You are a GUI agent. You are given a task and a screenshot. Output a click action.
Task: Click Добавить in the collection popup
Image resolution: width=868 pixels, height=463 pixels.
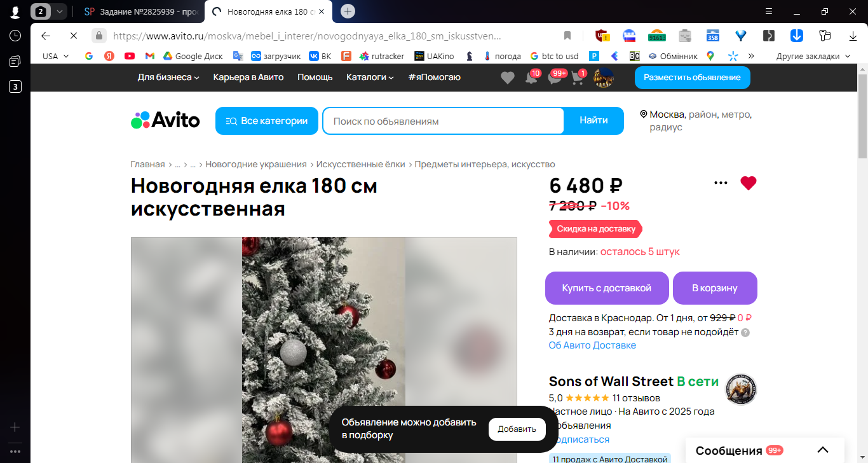[x=517, y=429]
